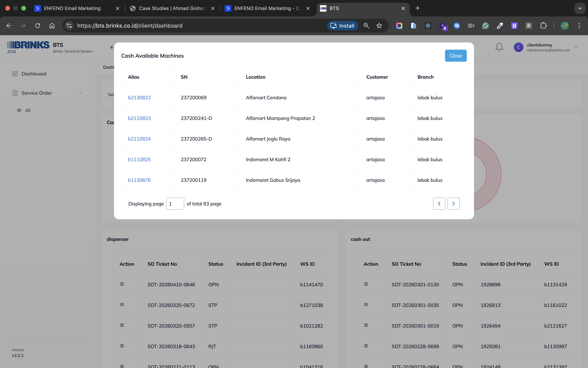Click the Dashboard grid icon in sidebar
The width and height of the screenshot is (588, 368).
tap(15, 74)
